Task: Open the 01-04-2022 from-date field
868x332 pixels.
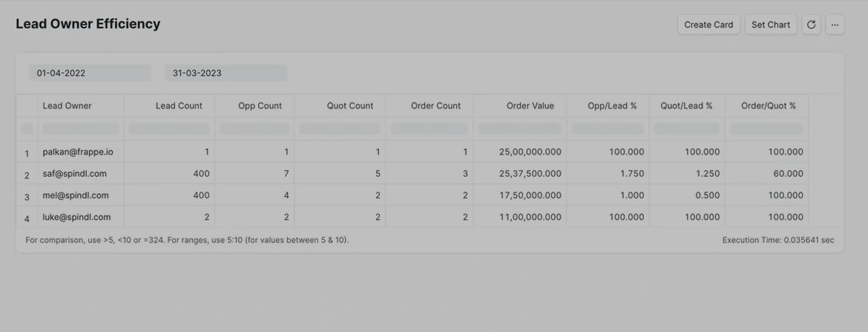Action: tap(90, 73)
